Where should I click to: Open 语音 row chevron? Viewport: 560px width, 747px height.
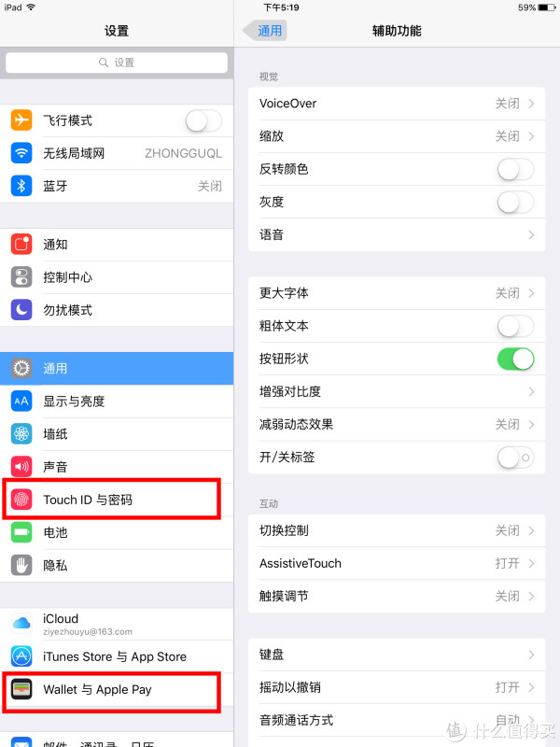pos(531,235)
